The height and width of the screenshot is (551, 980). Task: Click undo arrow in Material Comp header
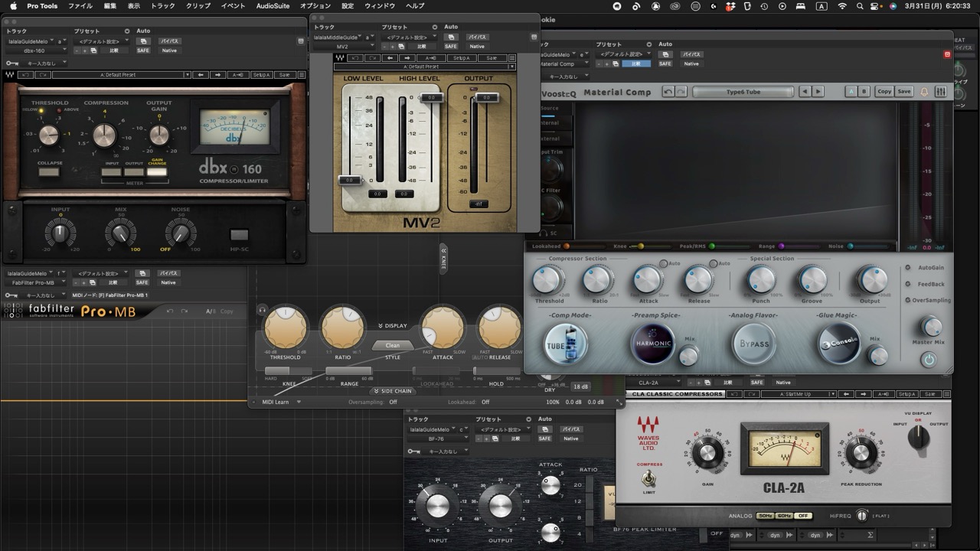pyautogui.click(x=668, y=92)
